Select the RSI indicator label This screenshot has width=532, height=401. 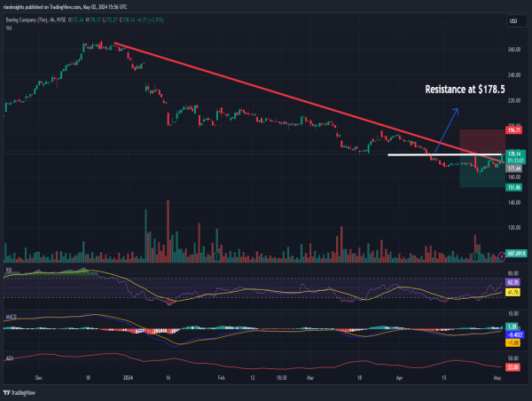pyautogui.click(x=9, y=271)
